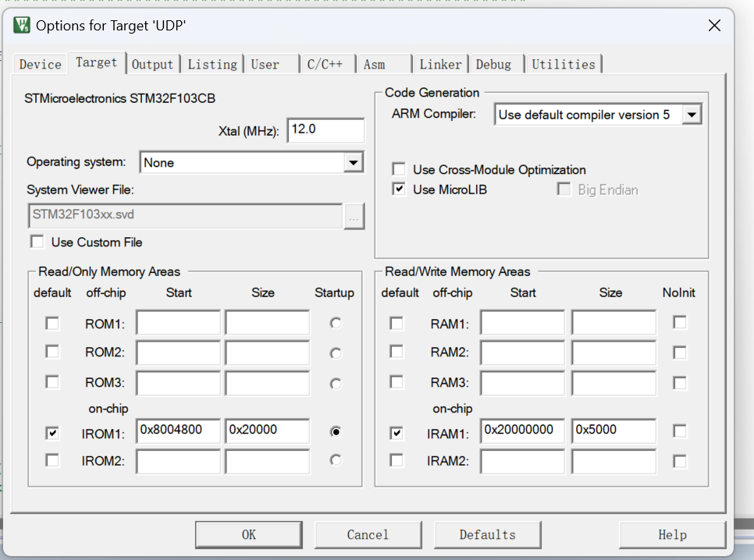Image resolution: width=754 pixels, height=560 pixels.
Task: Select ROM1 as Startup region
Action: (x=336, y=323)
